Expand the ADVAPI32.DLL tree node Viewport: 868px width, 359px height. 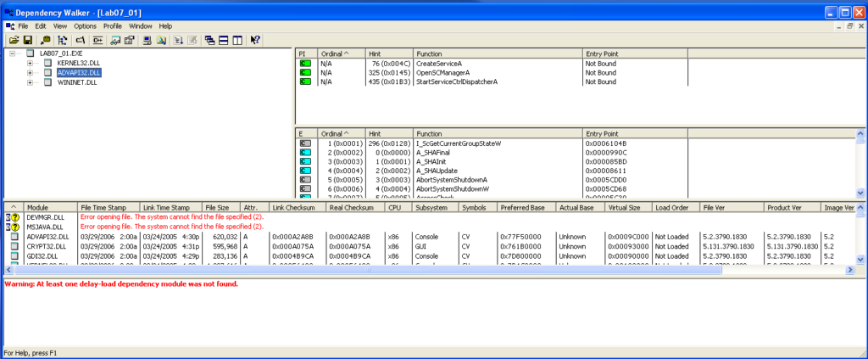point(30,73)
